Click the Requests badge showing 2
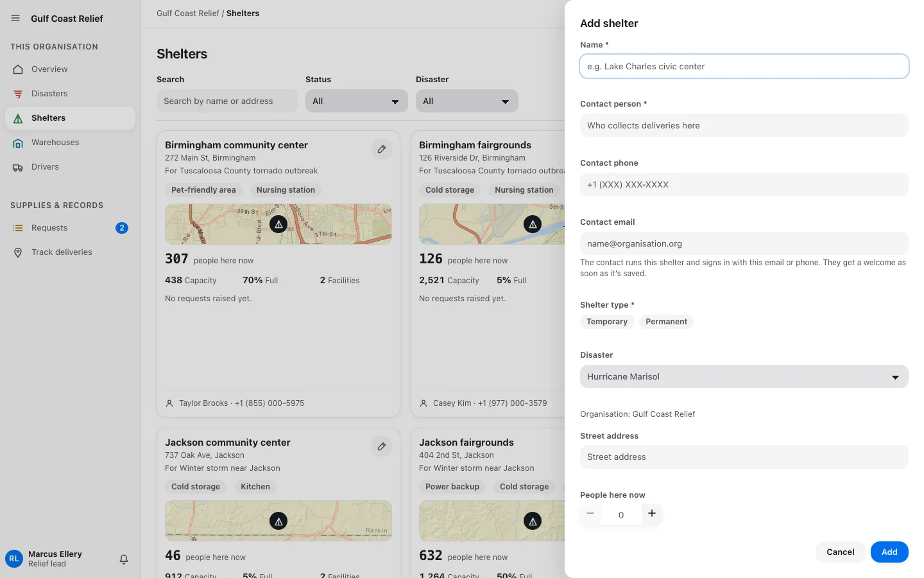This screenshot has width=924, height=578. [122, 228]
